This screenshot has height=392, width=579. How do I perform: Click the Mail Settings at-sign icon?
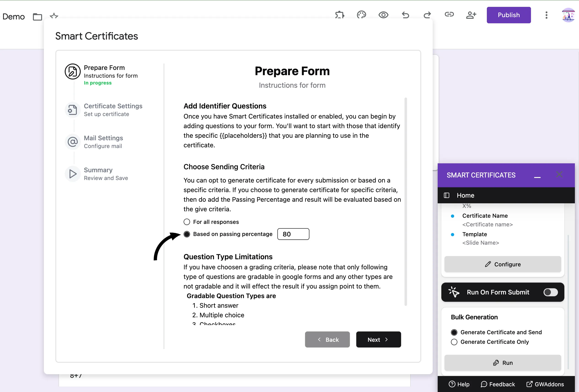click(x=72, y=142)
